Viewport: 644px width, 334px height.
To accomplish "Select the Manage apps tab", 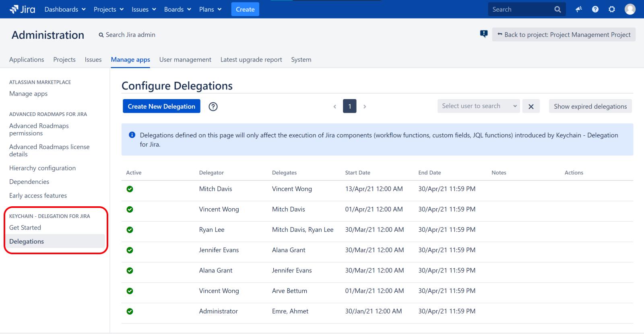I will click(x=130, y=60).
